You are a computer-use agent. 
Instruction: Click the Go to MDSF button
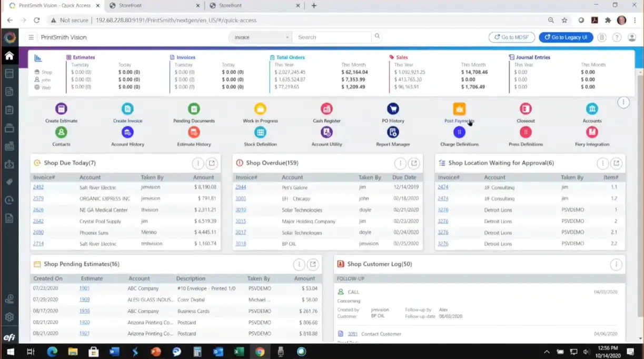pyautogui.click(x=512, y=37)
